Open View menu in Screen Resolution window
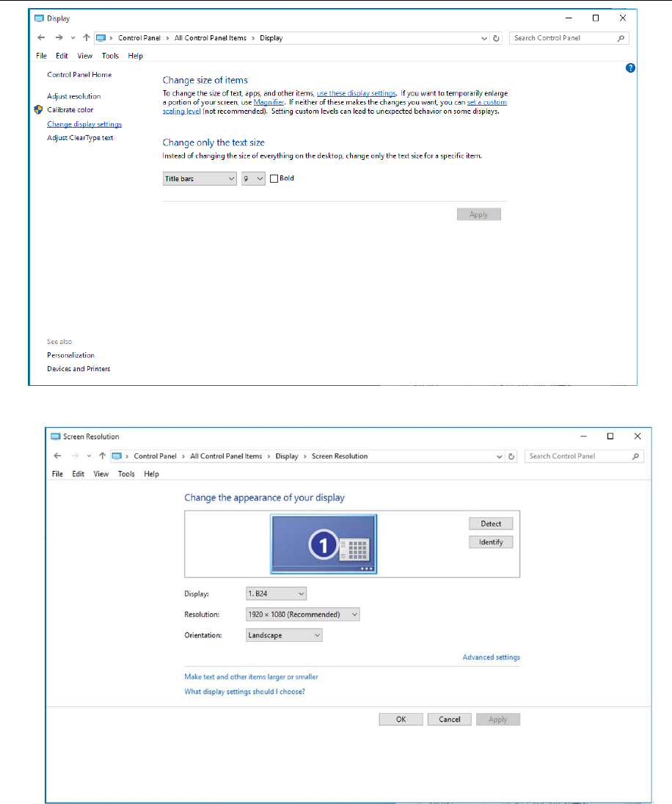Screen dimensions: 672x804 point(101,474)
